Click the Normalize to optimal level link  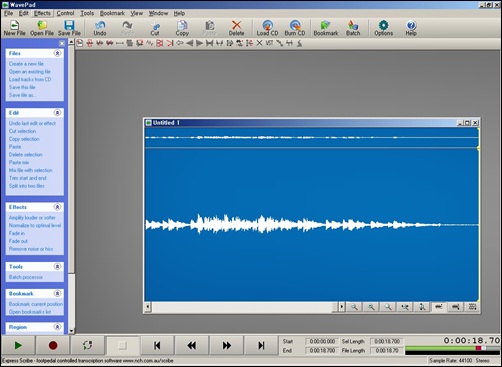[x=35, y=225]
